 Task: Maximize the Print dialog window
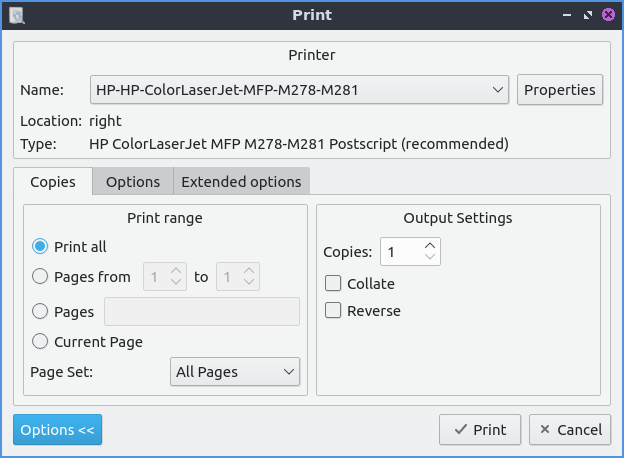587,15
